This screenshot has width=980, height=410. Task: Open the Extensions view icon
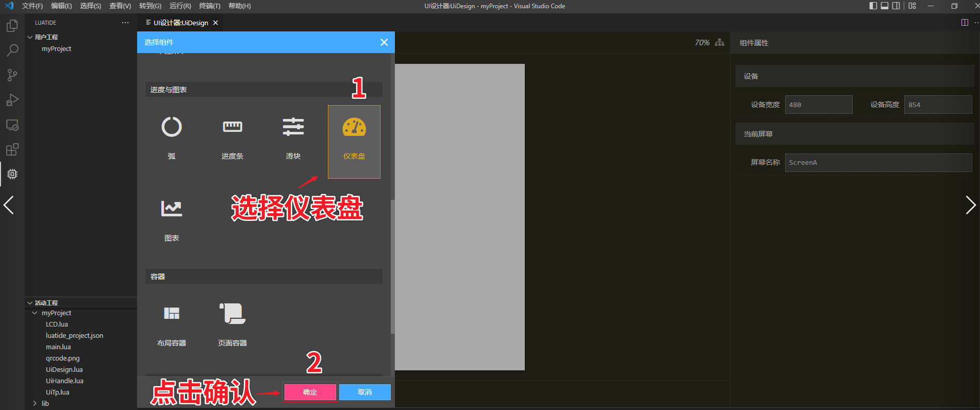point(12,150)
